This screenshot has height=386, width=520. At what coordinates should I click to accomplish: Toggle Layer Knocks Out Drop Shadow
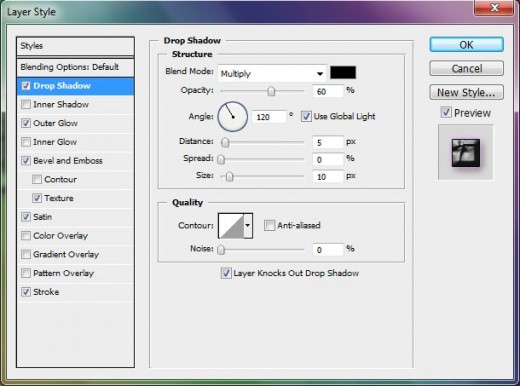(226, 273)
